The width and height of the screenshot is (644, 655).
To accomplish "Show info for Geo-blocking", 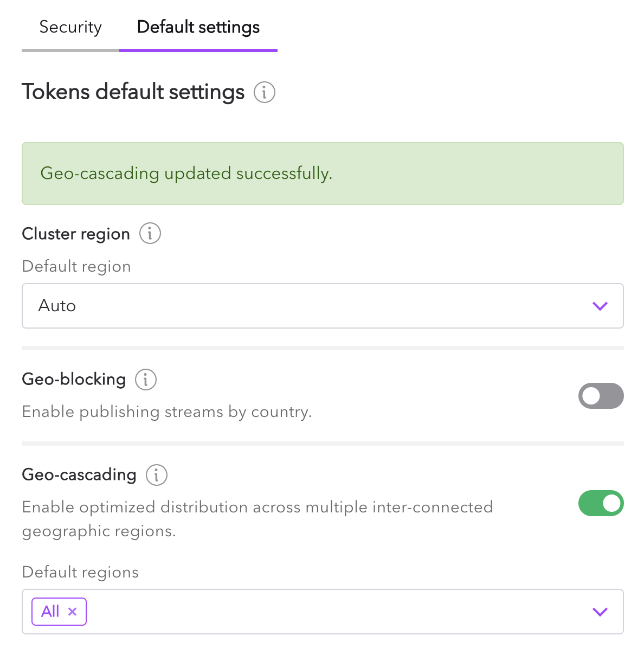I will pos(146,379).
